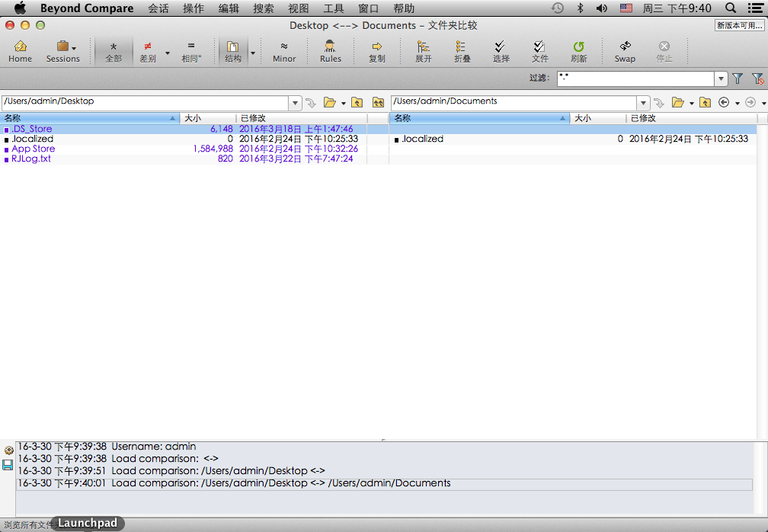768x532 pixels.
Task: Toggle the Minor differences button
Action: pos(284,51)
